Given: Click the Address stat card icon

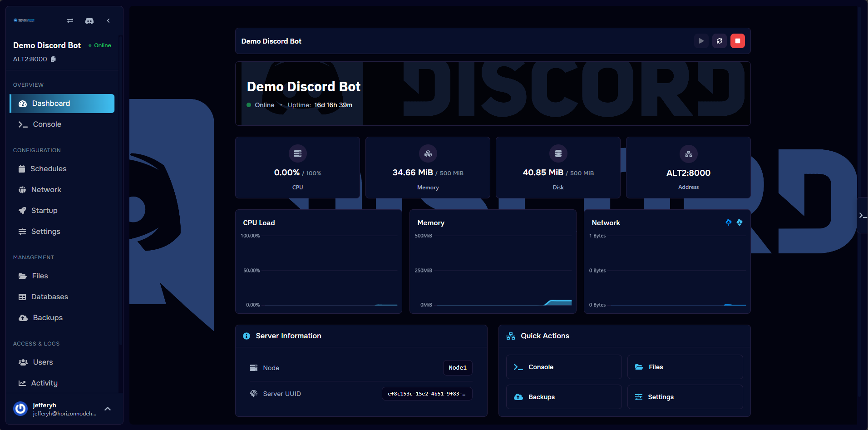Looking at the screenshot, I should click(x=689, y=154).
